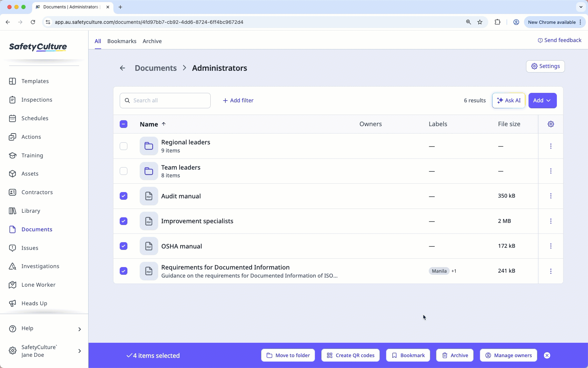Switch to the Bookmarks tab
Image resolution: width=588 pixels, height=368 pixels.
tap(122, 41)
